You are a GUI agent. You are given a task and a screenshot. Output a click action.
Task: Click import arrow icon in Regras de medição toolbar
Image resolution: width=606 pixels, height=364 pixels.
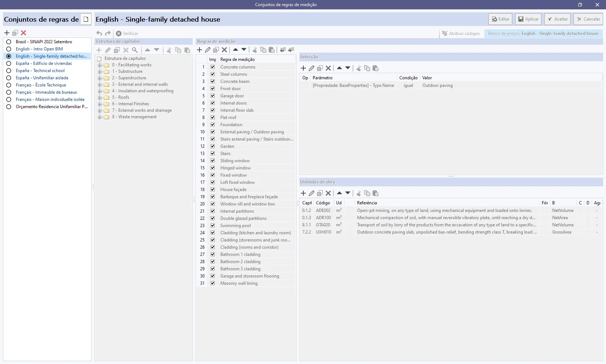tap(283, 50)
